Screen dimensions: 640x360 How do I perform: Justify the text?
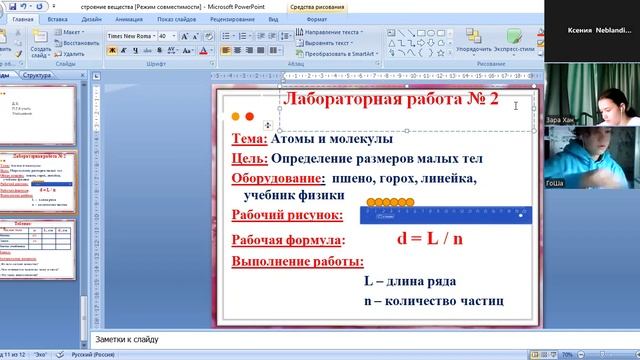tap(260, 50)
